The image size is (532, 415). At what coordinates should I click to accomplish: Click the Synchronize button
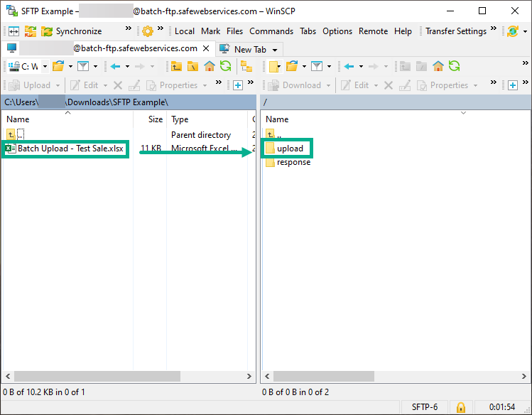[x=71, y=31]
